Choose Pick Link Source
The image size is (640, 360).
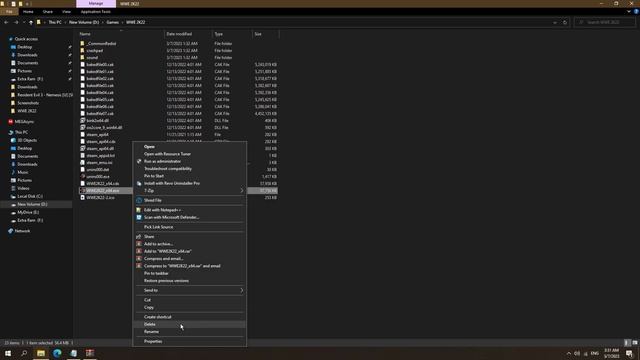click(x=189, y=227)
